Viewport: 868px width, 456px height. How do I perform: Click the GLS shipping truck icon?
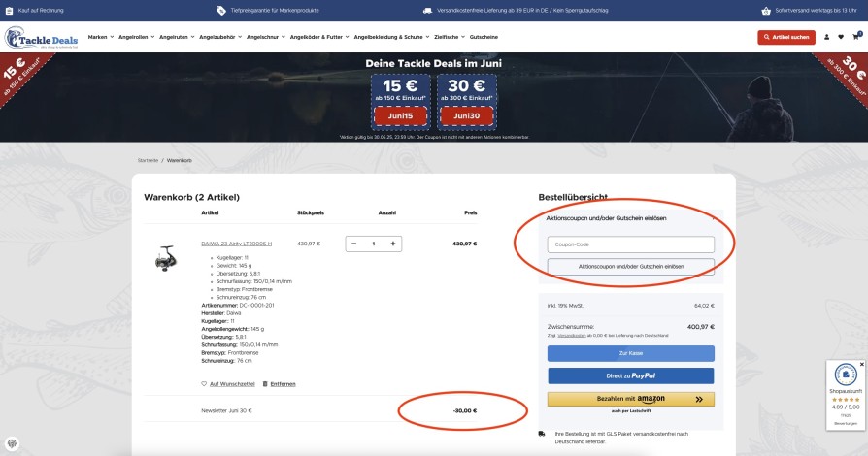[542, 434]
